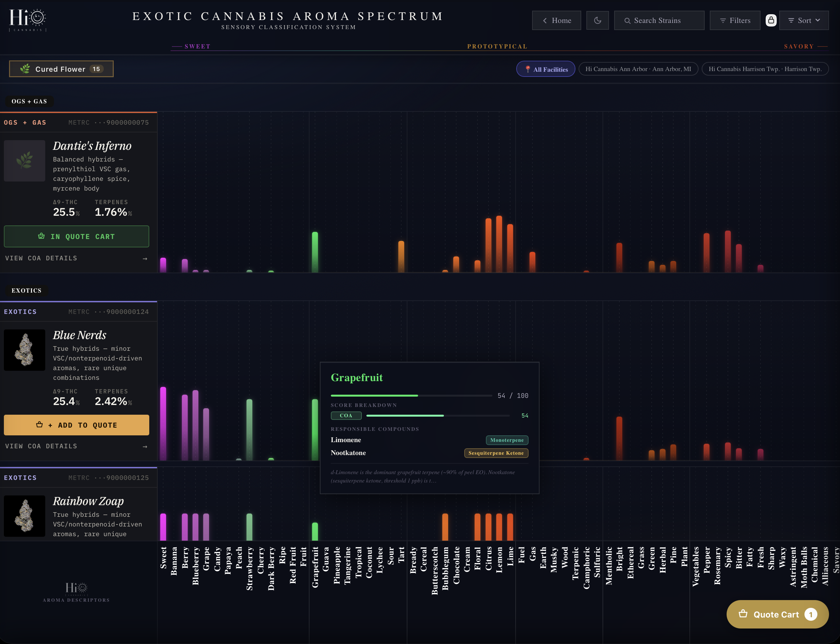The width and height of the screenshot is (840, 644).
Task: Click the SAVORY spectrum heading
Action: (799, 47)
